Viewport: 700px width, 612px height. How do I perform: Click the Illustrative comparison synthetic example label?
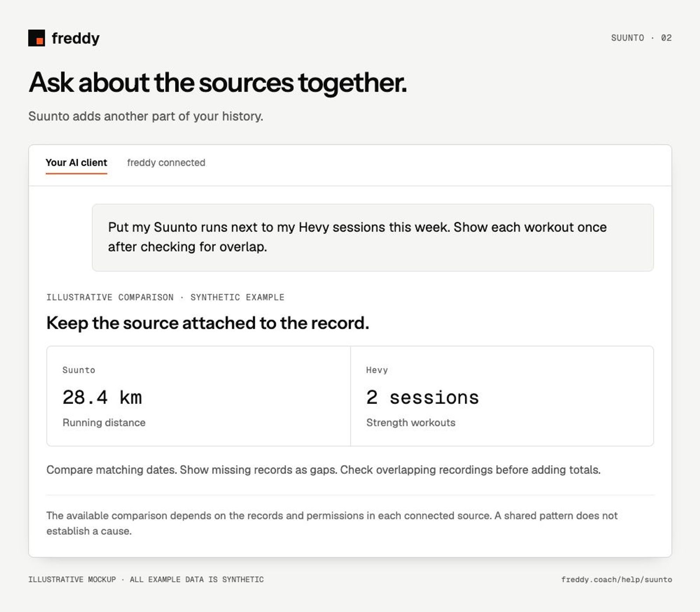(x=165, y=297)
